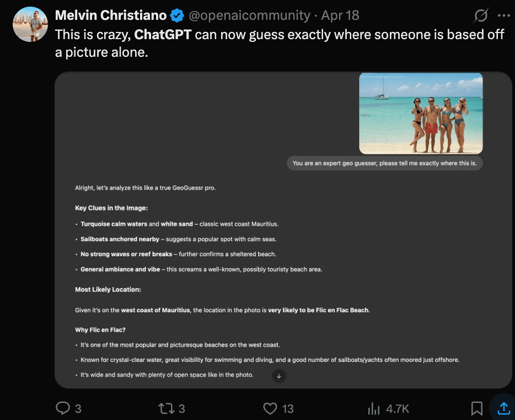The width and height of the screenshot is (515, 420).
Task: Open Melvin Christiano's profile avatar
Action: [x=30, y=24]
